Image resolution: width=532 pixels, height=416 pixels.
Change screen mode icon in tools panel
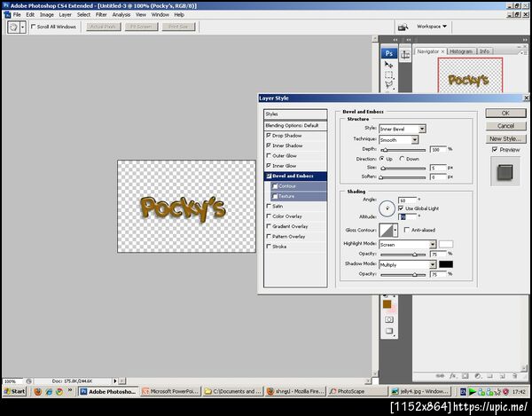click(x=389, y=331)
